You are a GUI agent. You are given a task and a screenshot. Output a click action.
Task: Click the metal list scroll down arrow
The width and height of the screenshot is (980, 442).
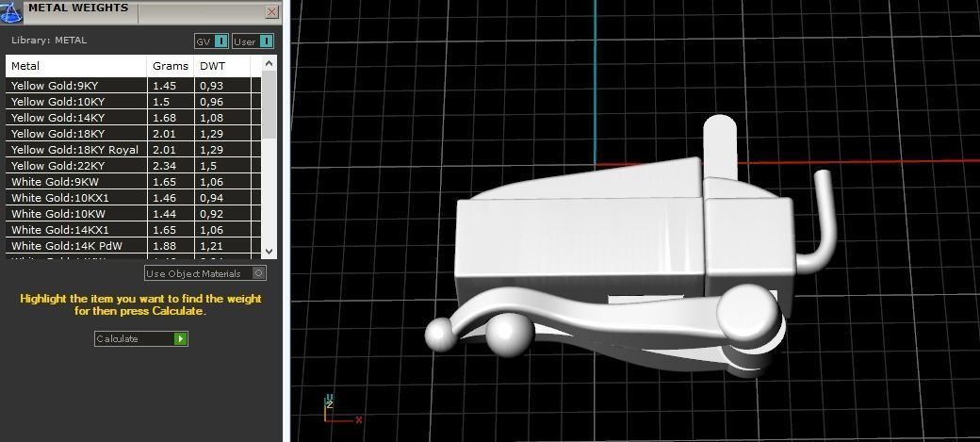pyautogui.click(x=269, y=252)
